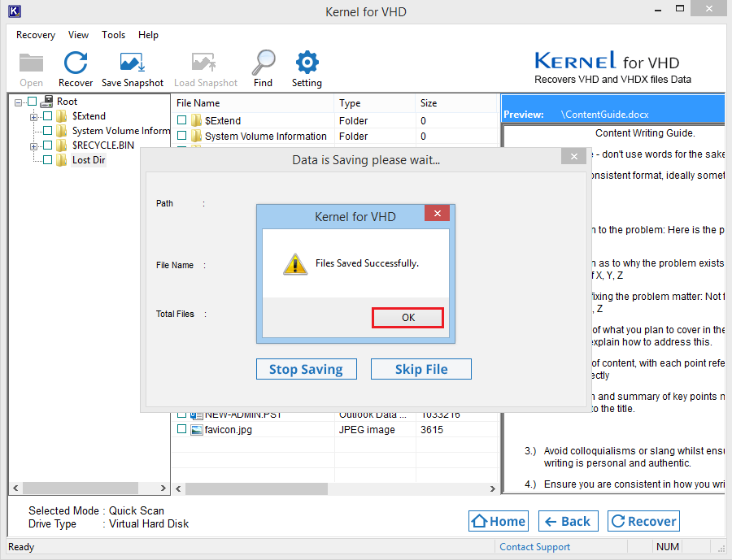Screen dimensions: 732x560
Task: Expand the $RECYCLE.BIN tree node
Action: coord(33,146)
